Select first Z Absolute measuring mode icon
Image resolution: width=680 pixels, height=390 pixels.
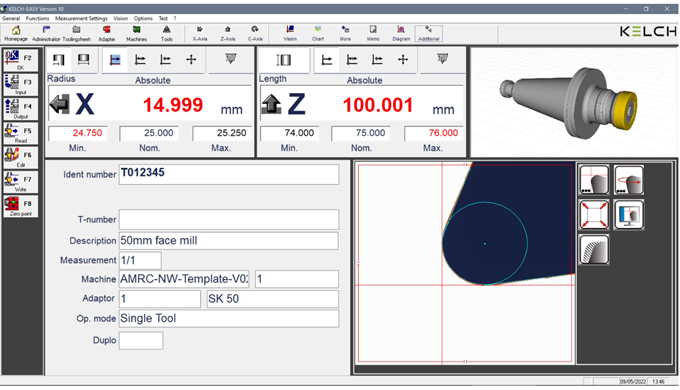point(327,59)
